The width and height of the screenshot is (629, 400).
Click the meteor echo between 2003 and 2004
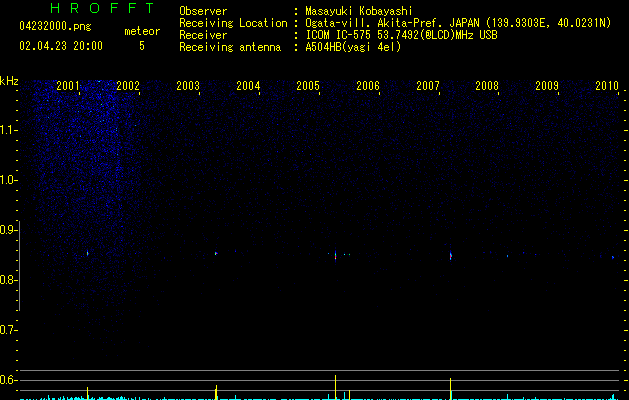click(x=216, y=253)
